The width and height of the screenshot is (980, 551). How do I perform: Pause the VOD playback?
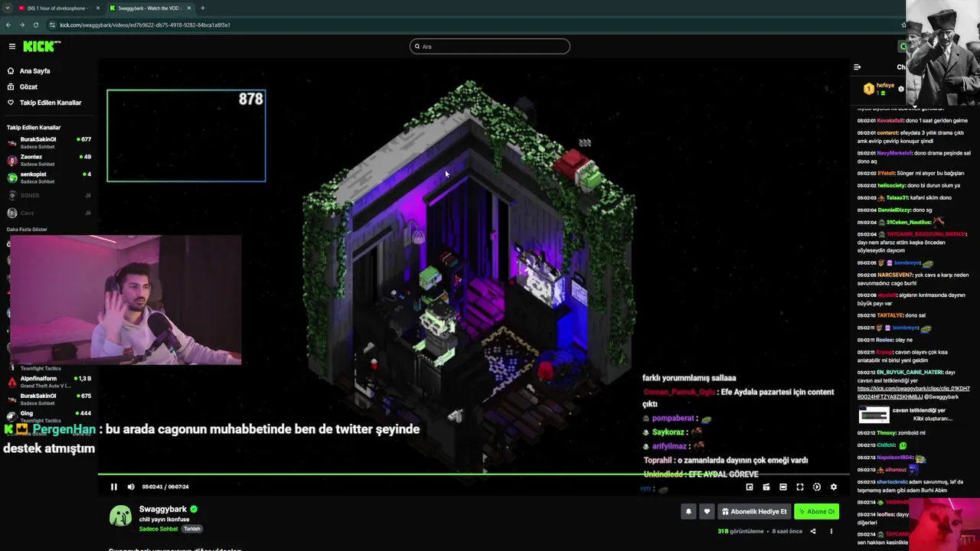click(114, 487)
